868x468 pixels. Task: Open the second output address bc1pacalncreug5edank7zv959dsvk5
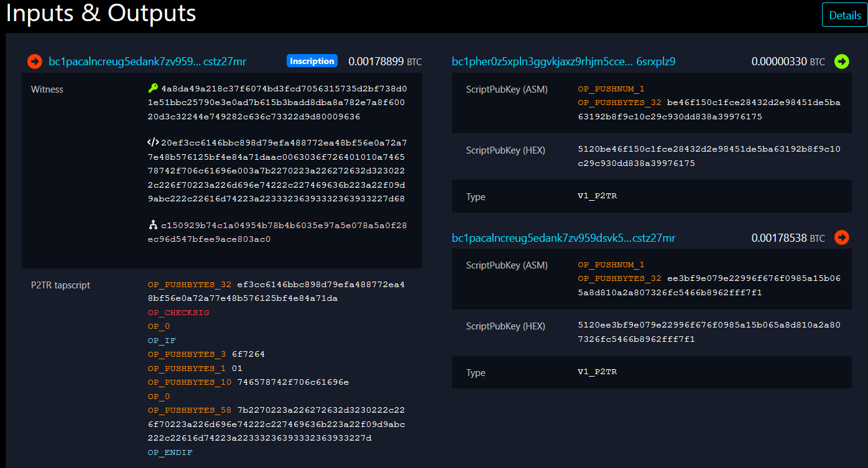click(563, 238)
